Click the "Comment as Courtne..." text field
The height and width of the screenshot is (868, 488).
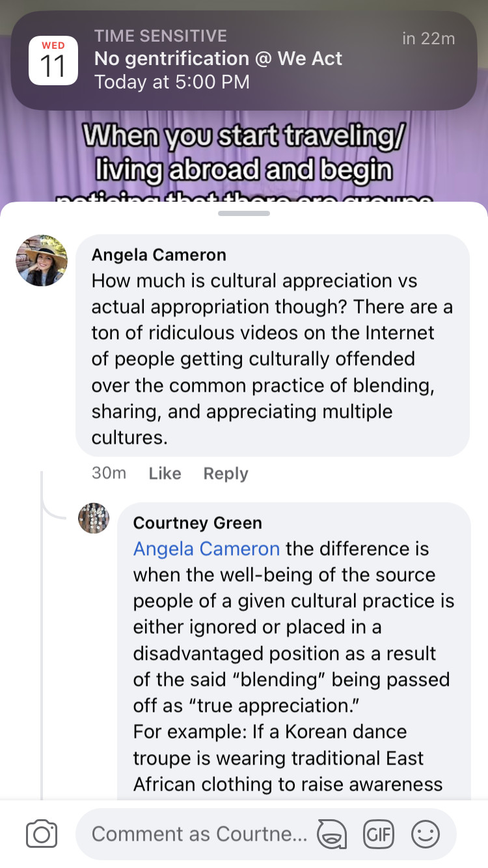tap(198, 834)
